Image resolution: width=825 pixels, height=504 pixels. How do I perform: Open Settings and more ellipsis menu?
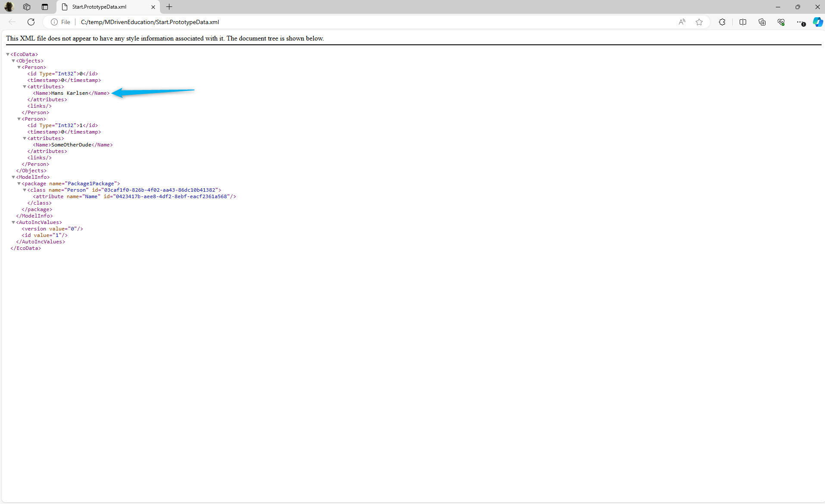pyautogui.click(x=800, y=22)
